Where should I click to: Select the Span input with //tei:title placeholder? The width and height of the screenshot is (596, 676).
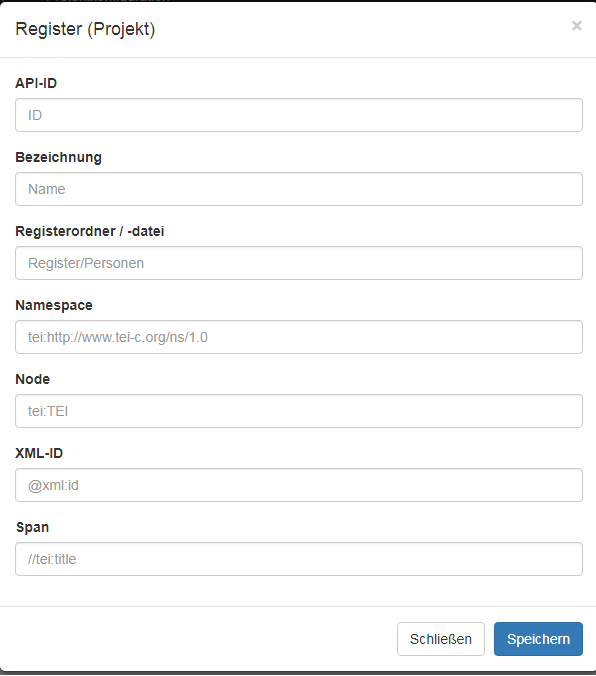(299, 559)
